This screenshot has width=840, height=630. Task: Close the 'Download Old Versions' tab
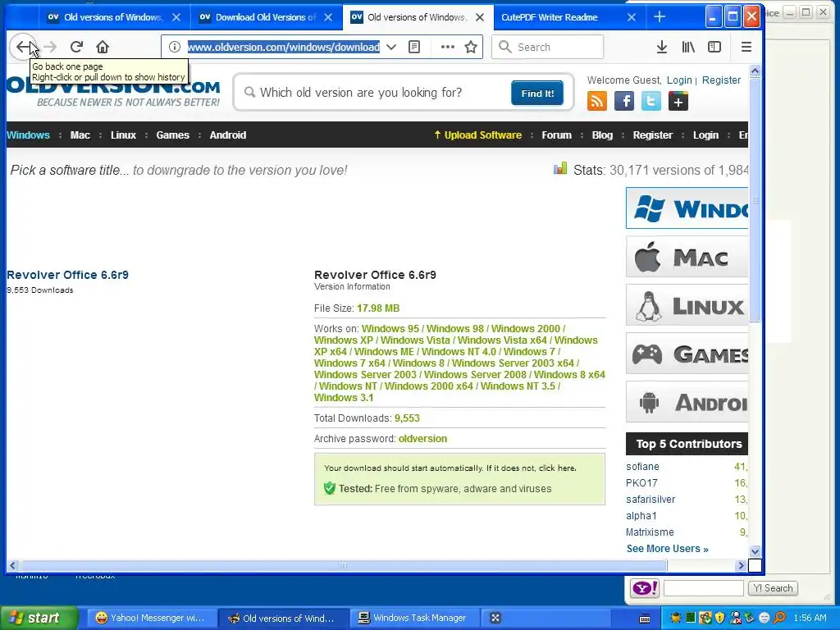click(x=328, y=17)
